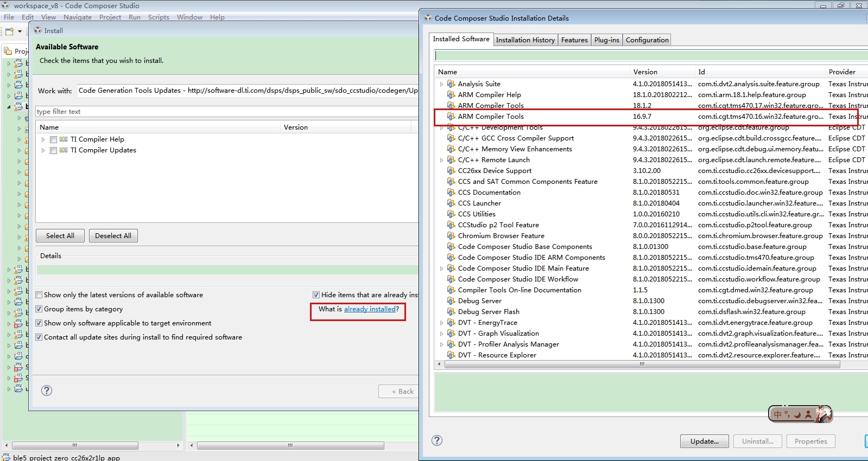Expand the Analysis Suite row
This screenshot has height=461, width=868.
[x=441, y=84]
